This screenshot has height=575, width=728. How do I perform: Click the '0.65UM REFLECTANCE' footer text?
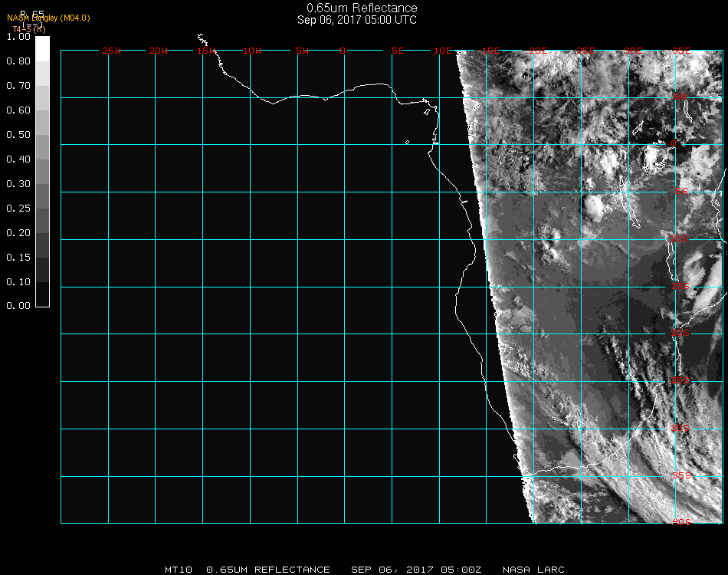coord(268,570)
